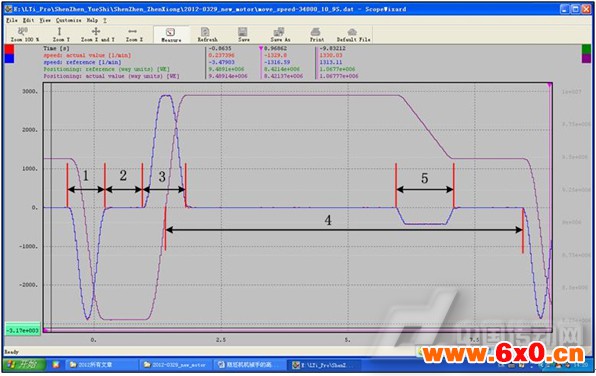Click the Save toolbar icon

(243, 34)
